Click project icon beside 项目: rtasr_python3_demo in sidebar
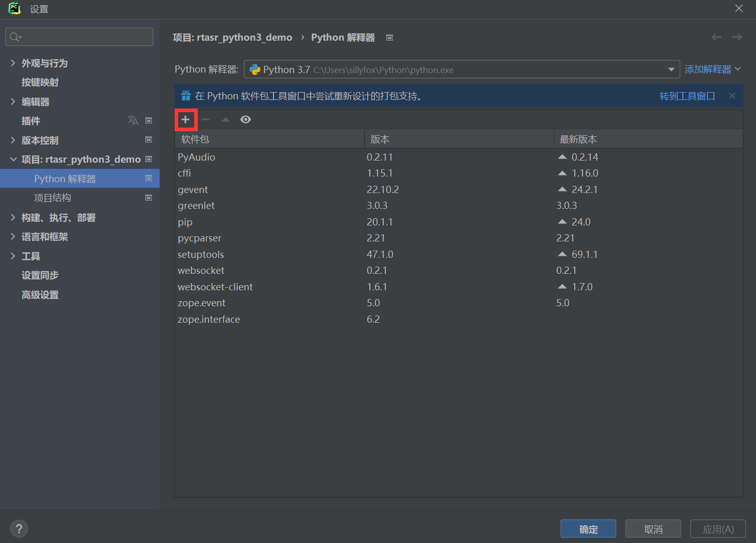The image size is (756, 543). [x=148, y=159]
